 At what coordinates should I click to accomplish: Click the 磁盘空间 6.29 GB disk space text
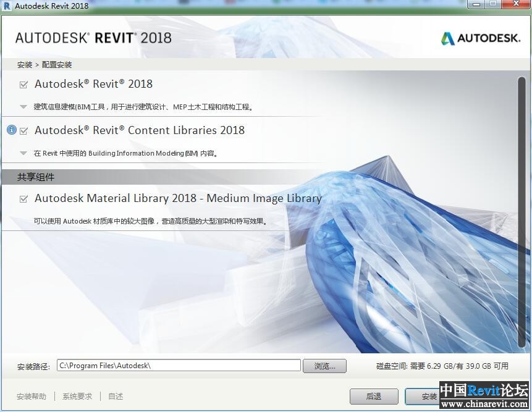click(442, 366)
